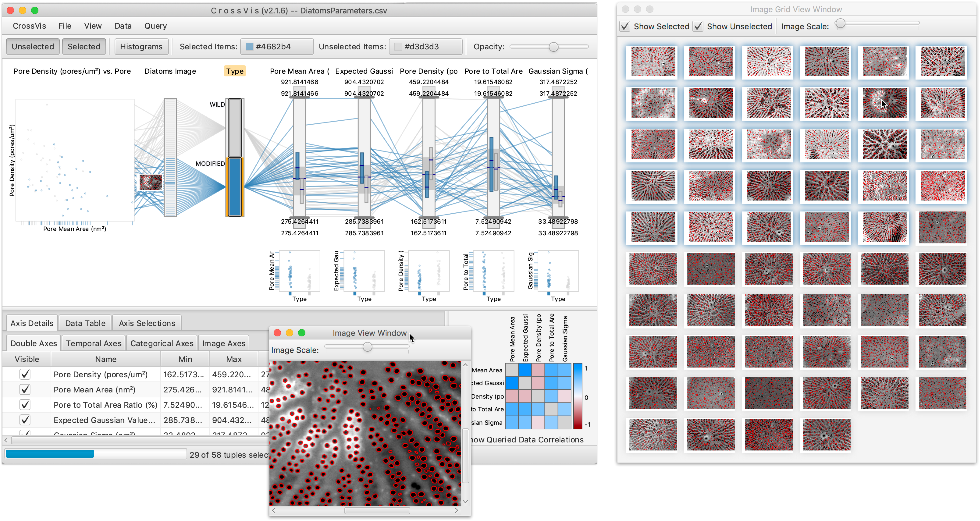This screenshot has width=980, height=521.
Task: Select the Double Axes tab
Action: [x=34, y=343]
